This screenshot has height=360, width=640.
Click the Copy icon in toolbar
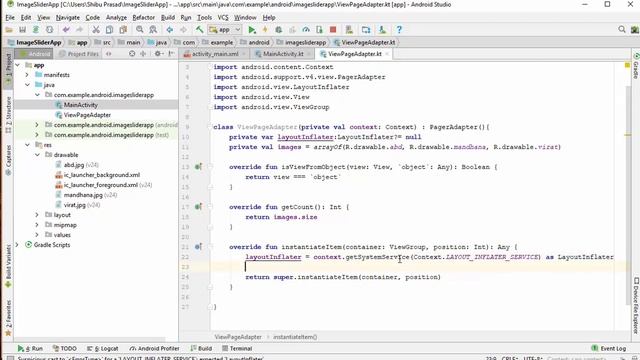[x=109, y=30]
